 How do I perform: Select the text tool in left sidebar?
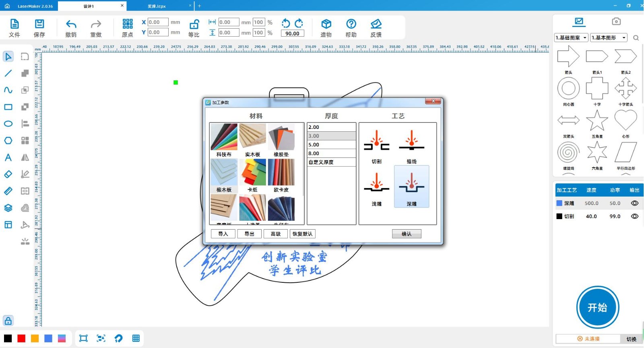pos(8,157)
